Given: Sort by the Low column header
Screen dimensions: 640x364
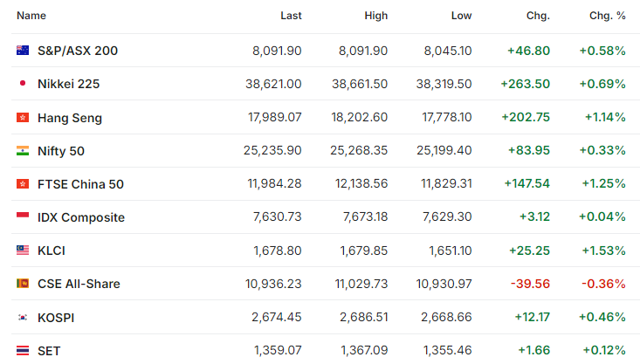Looking at the screenshot, I should (x=462, y=16).
